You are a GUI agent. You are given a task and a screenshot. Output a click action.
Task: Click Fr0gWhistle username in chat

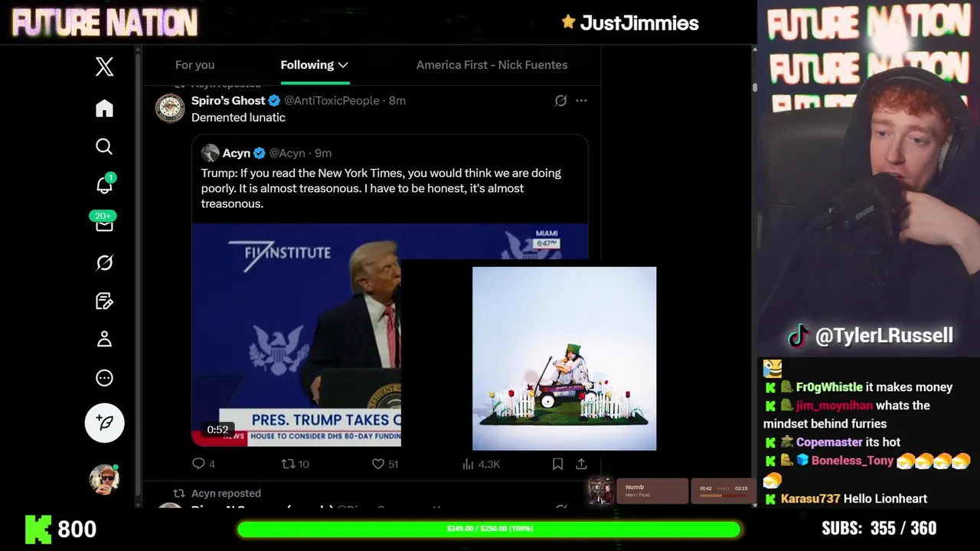[829, 387]
